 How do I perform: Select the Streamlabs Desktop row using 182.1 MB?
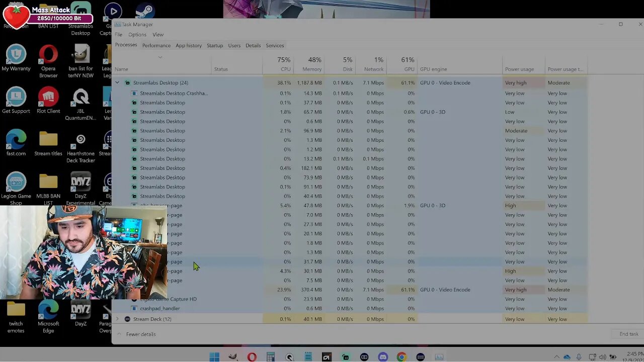coord(350,168)
